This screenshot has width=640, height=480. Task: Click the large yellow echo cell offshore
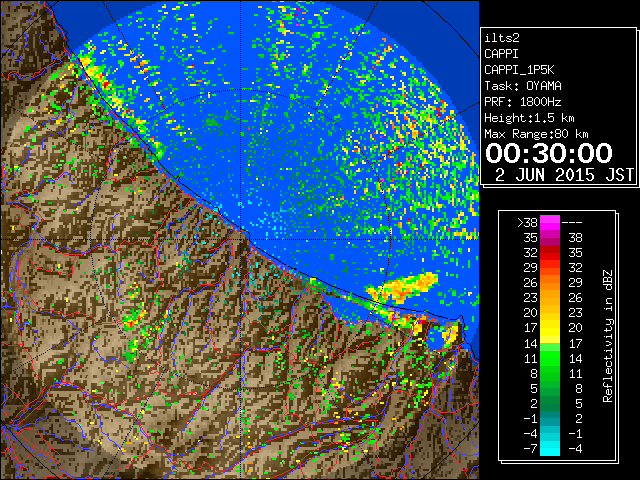(404, 288)
